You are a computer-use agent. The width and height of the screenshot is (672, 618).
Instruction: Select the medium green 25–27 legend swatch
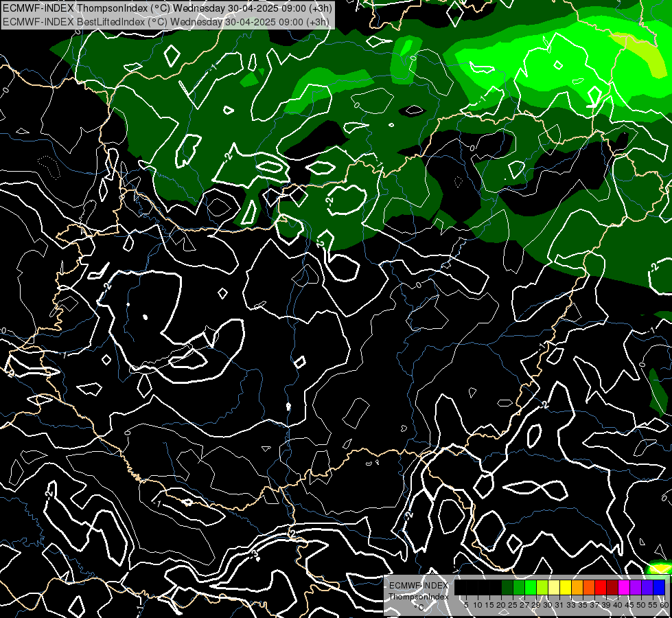tap(519, 587)
